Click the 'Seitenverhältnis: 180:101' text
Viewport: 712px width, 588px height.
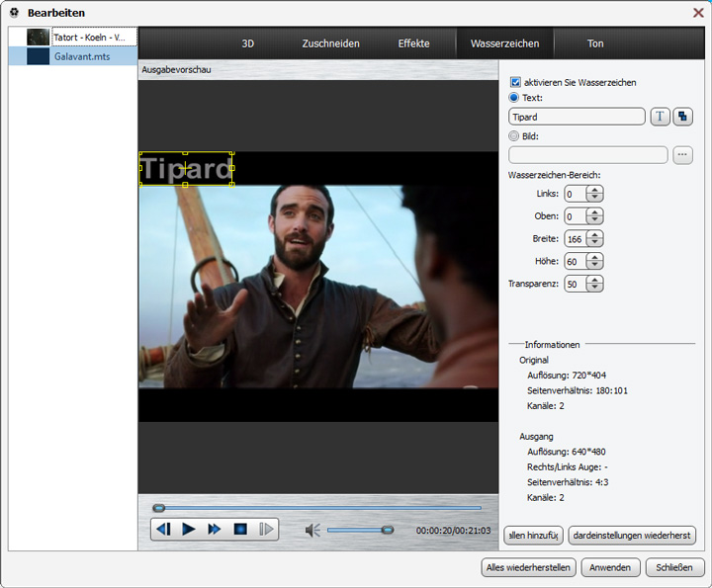[x=578, y=390]
